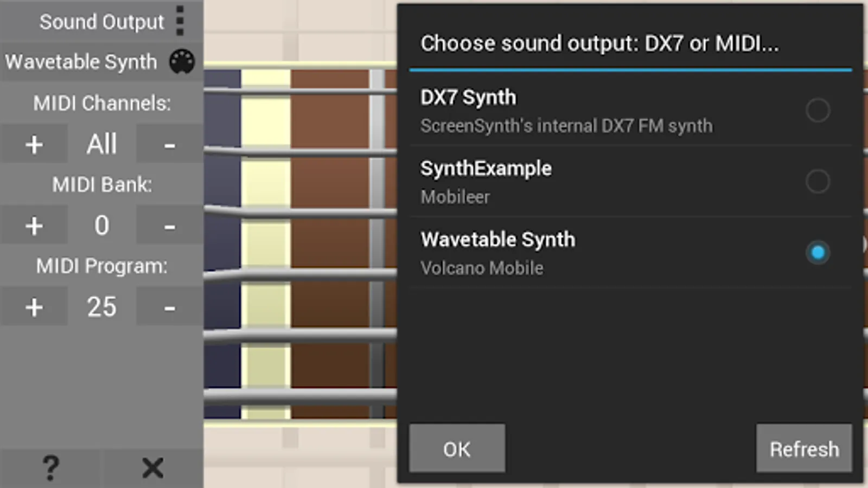Click the 'DX7 Synth' list title
Screen dimensions: 868x488
[468, 98]
